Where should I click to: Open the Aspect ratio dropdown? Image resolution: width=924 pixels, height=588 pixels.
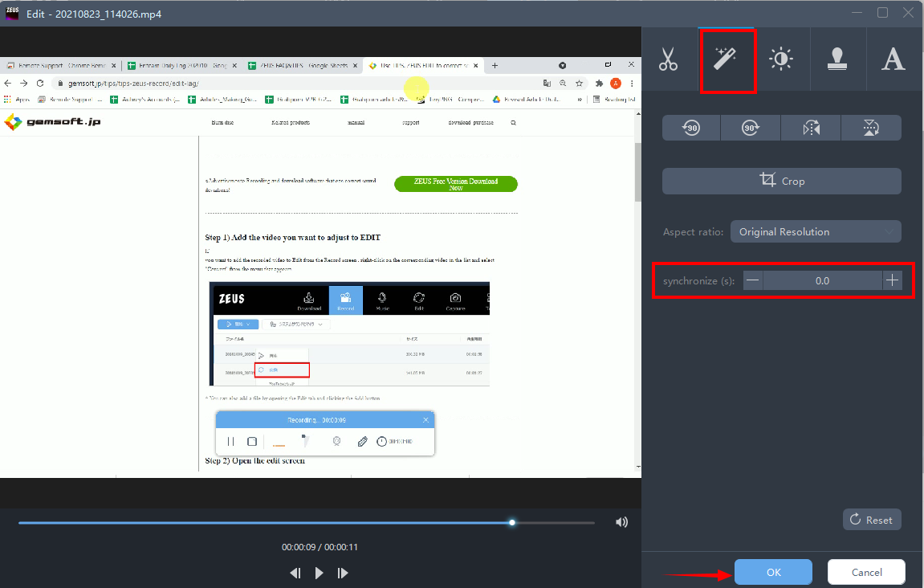816,232
